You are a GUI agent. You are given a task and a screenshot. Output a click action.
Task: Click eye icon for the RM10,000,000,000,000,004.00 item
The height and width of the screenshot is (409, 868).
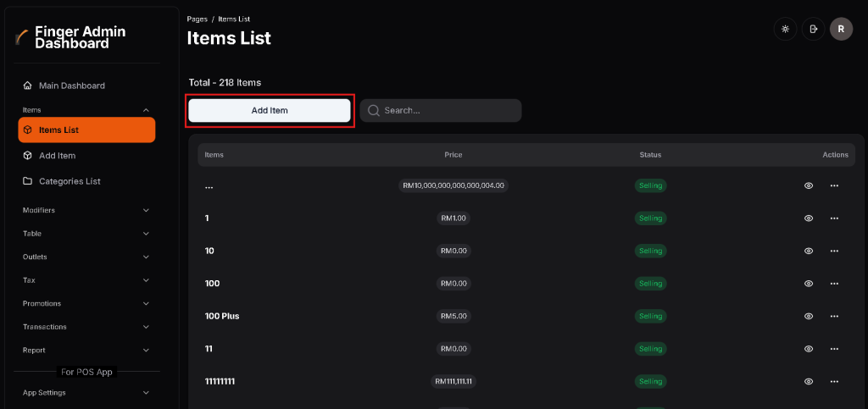pyautogui.click(x=809, y=185)
